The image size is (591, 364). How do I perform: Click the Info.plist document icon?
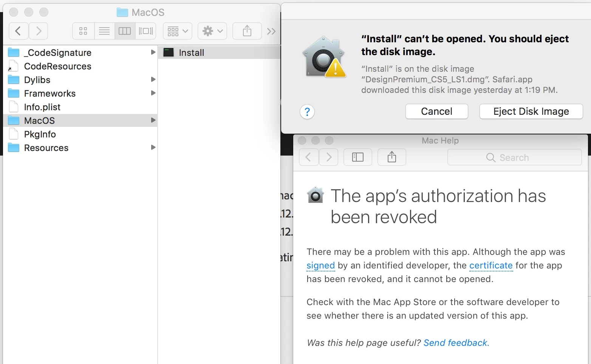tap(14, 107)
